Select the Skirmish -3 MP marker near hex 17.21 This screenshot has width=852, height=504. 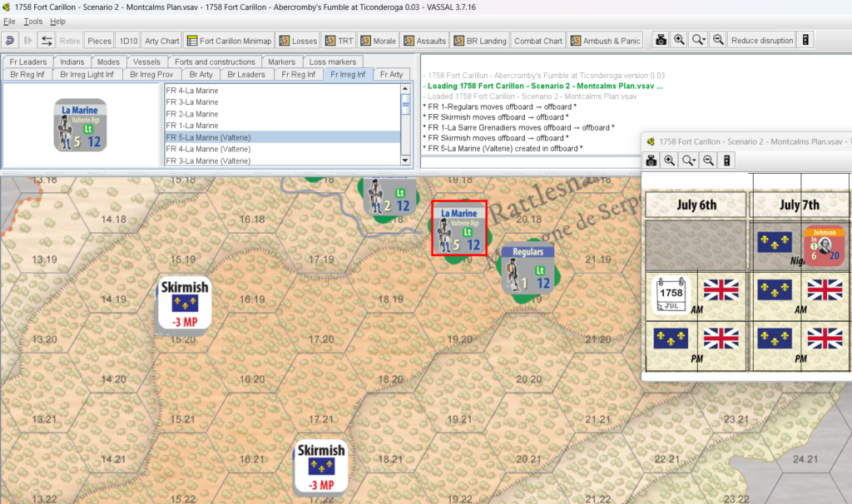(320, 467)
